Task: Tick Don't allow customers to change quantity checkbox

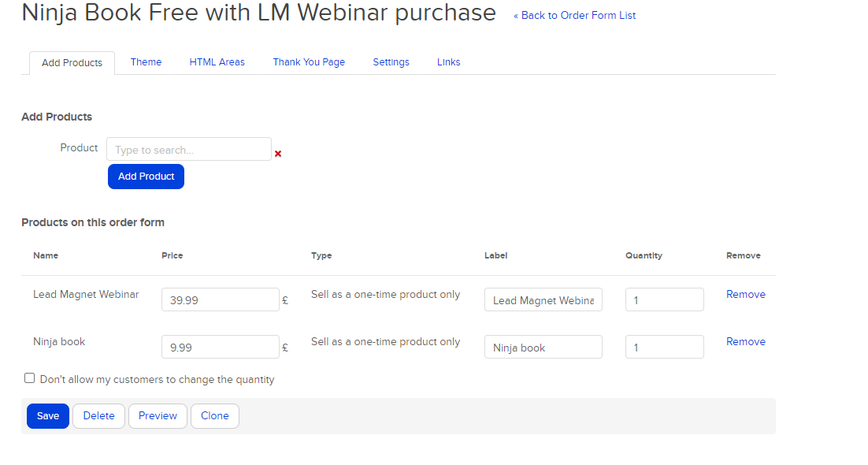Action: click(x=29, y=378)
